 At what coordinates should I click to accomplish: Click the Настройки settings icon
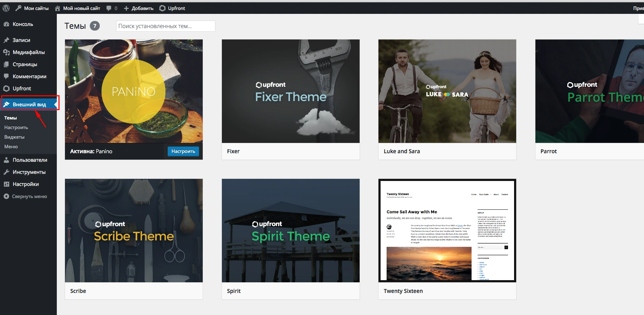[6, 184]
